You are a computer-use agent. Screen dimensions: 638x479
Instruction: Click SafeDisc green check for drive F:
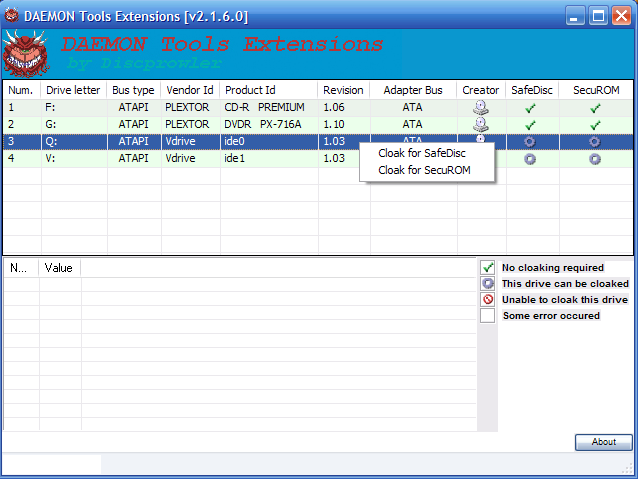click(x=530, y=108)
